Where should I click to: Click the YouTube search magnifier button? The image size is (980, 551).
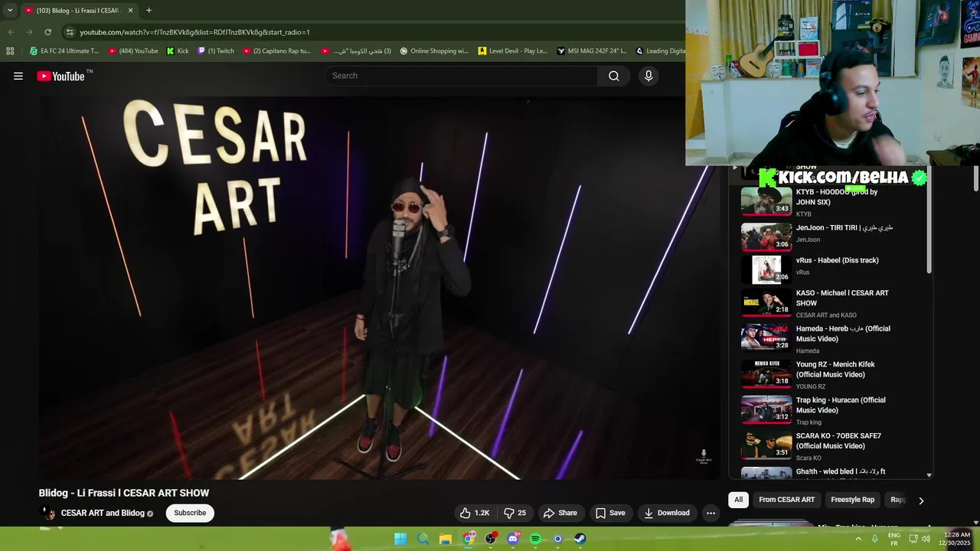(614, 76)
